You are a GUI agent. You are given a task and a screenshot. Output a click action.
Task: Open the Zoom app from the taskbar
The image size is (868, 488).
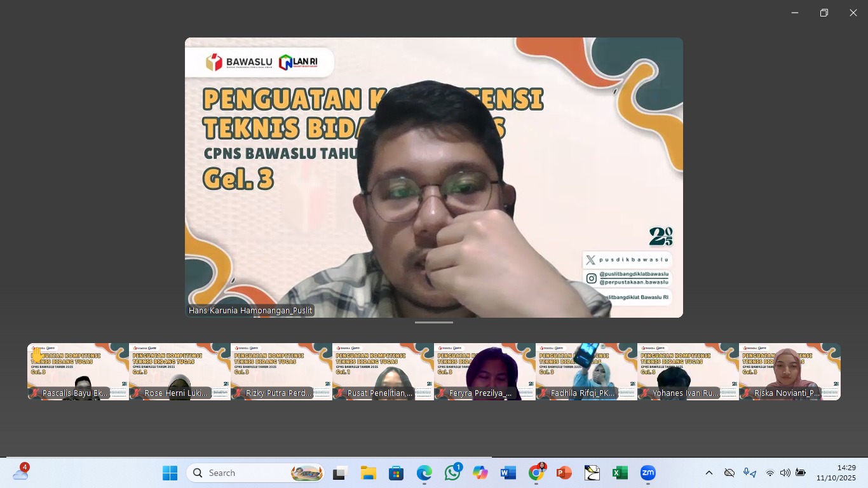[x=648, y=473]
